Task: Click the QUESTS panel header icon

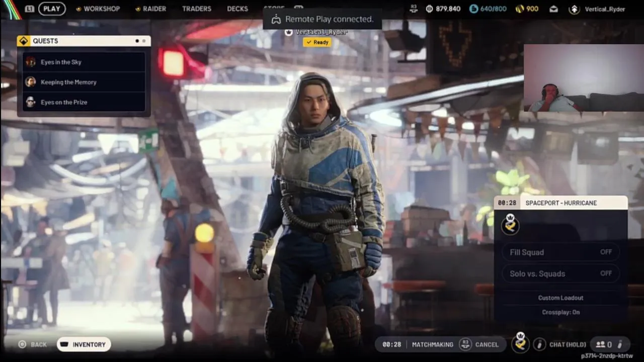Action: 24,41
